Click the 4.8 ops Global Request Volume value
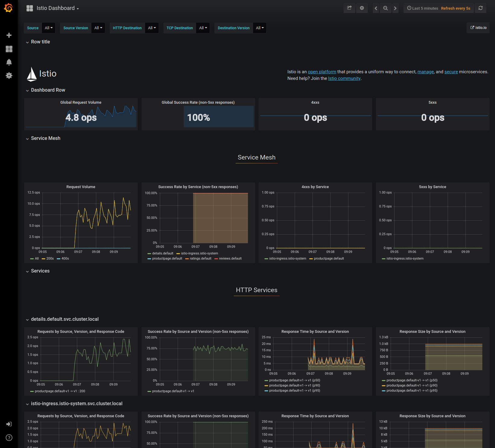This screenshot has height=448, width=495. coord(81,117)
